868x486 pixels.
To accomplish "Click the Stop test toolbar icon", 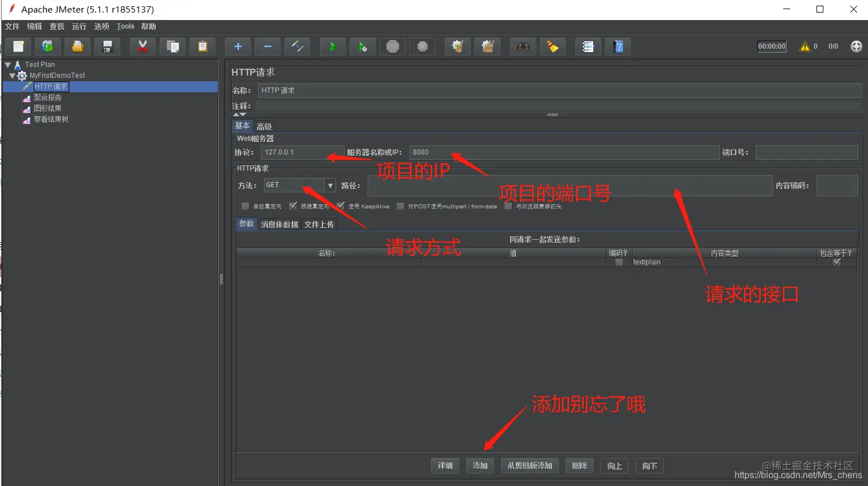I will 393,47.
